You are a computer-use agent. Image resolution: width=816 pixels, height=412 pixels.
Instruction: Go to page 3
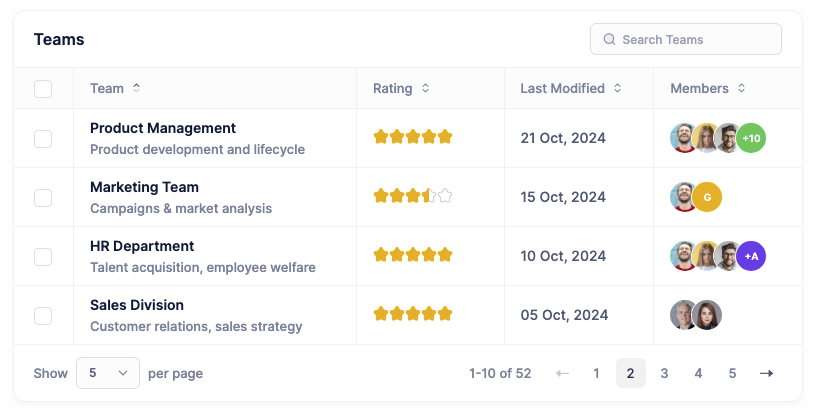(664, 373)
